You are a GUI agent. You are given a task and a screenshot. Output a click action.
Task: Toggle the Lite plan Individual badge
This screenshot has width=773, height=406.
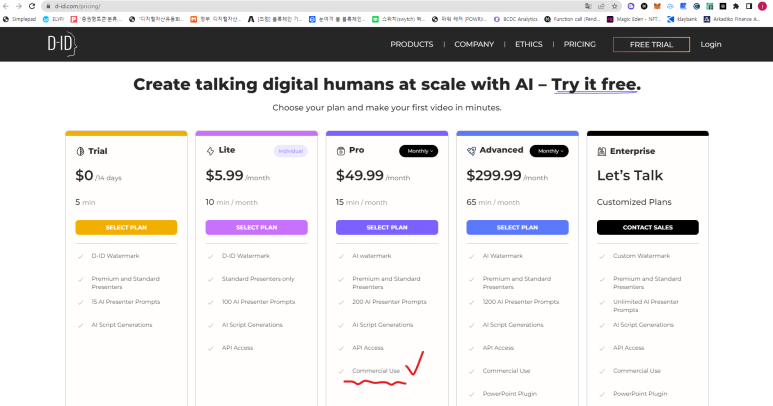(x=290, y=151)
